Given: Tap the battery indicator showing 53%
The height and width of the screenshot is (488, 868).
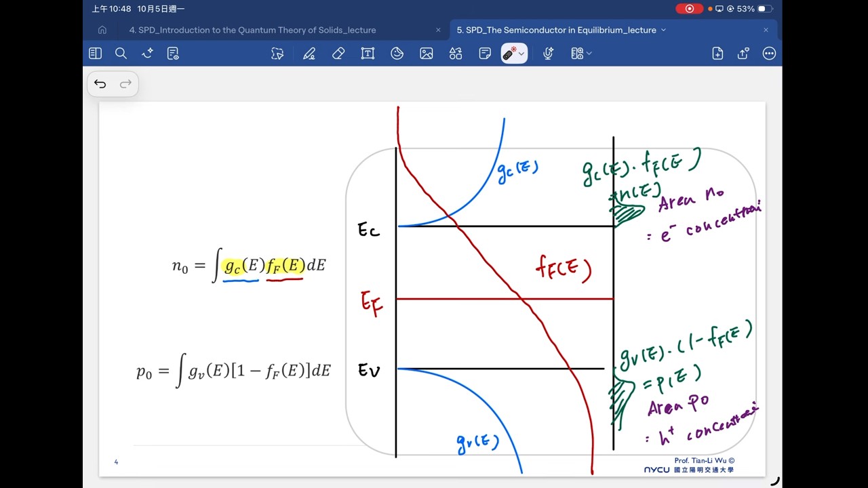Looking at the screenshot, I should click(x=755, y=9).
